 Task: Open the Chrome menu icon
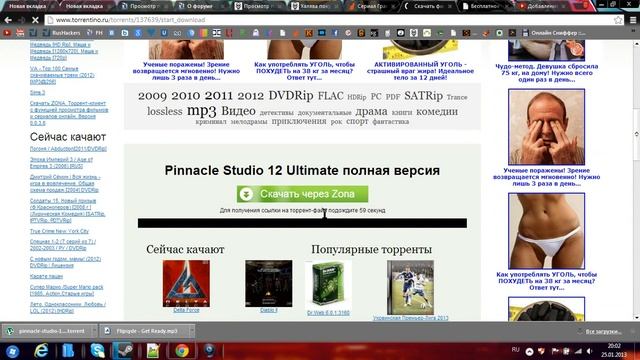point(633,20)
